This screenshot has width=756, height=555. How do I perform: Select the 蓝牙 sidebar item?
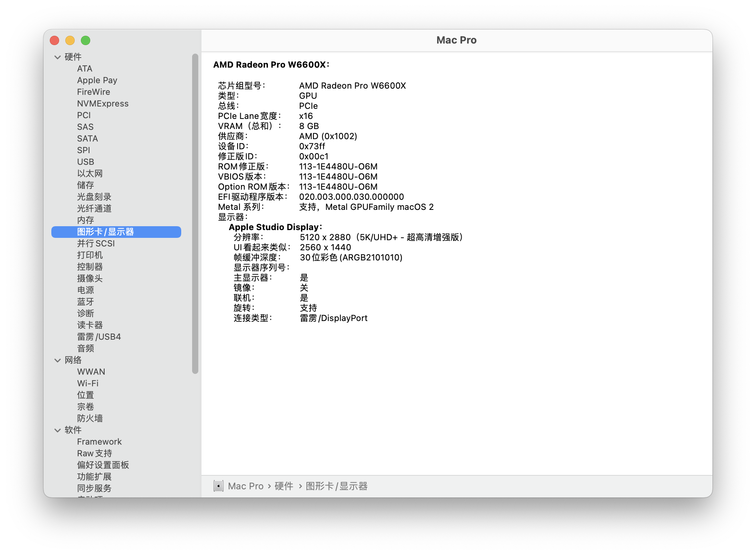point(86,302)
